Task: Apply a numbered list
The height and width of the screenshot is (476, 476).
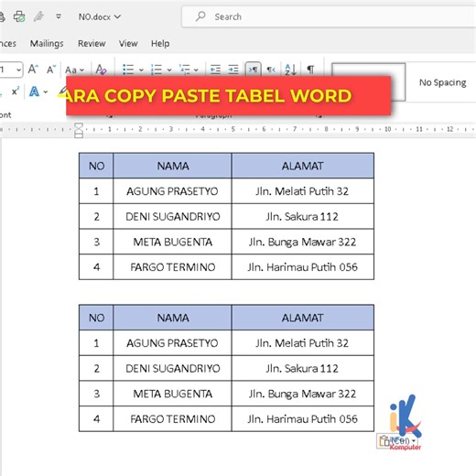Action: click(157, 70)
